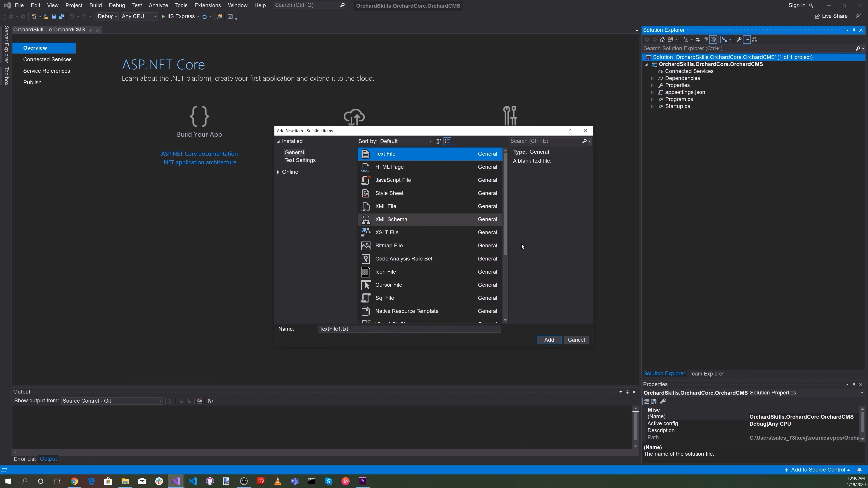The height and width of the screenshot is (488, 868).
Task: Click Alphabetical sort icon in Properties panel
Action: coord(654,401)
